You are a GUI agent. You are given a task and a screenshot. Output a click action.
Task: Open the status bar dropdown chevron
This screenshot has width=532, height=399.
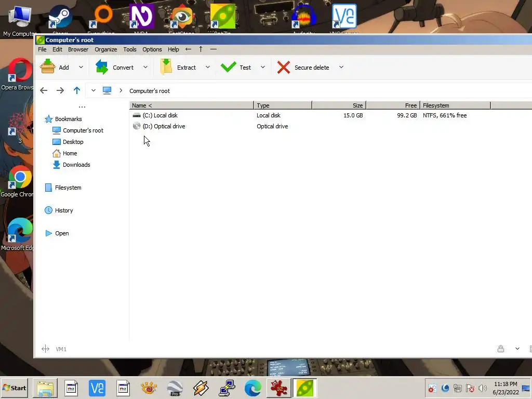click(x=517, y=349)
